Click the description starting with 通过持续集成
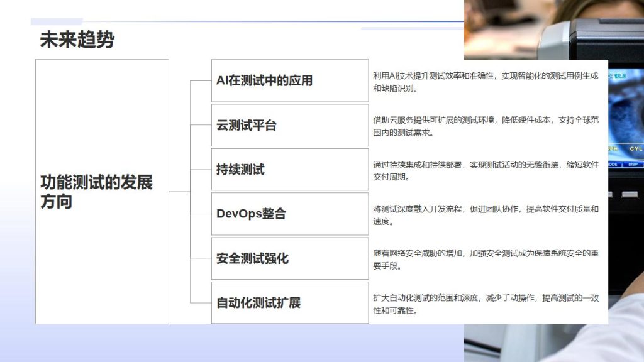644x362 pixels. [485, 170]
